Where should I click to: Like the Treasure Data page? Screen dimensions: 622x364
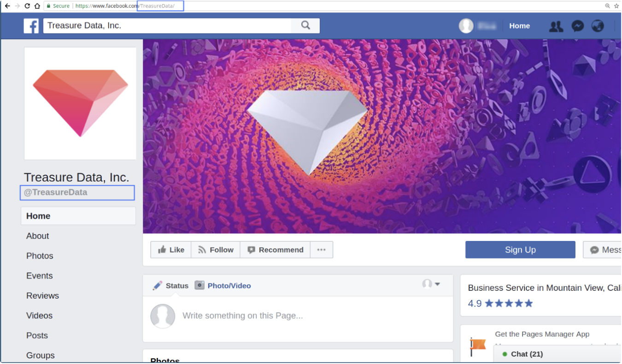tap(171, 250)
